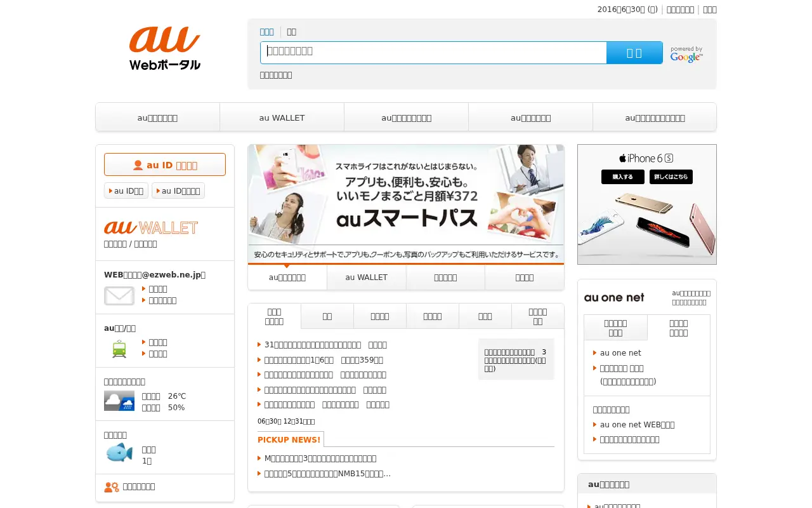Click the au one net logo

(614, 297)
